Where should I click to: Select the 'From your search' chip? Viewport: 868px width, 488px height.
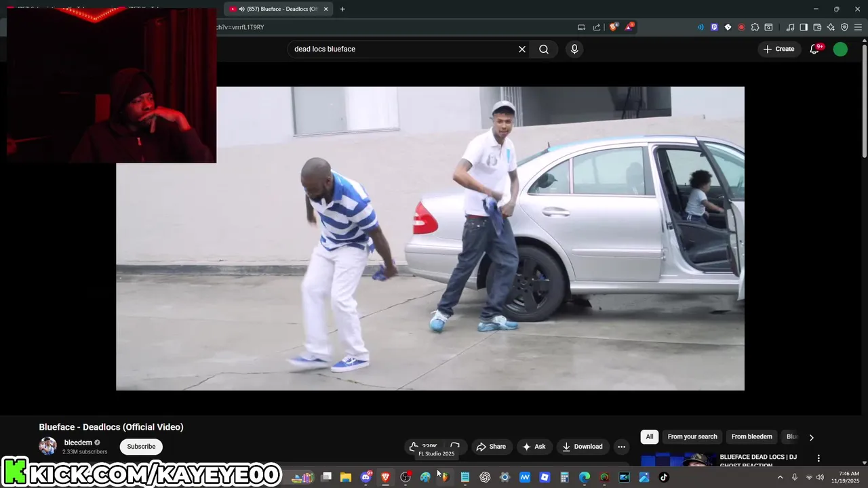pyautogui.click(x=692, y=436)
